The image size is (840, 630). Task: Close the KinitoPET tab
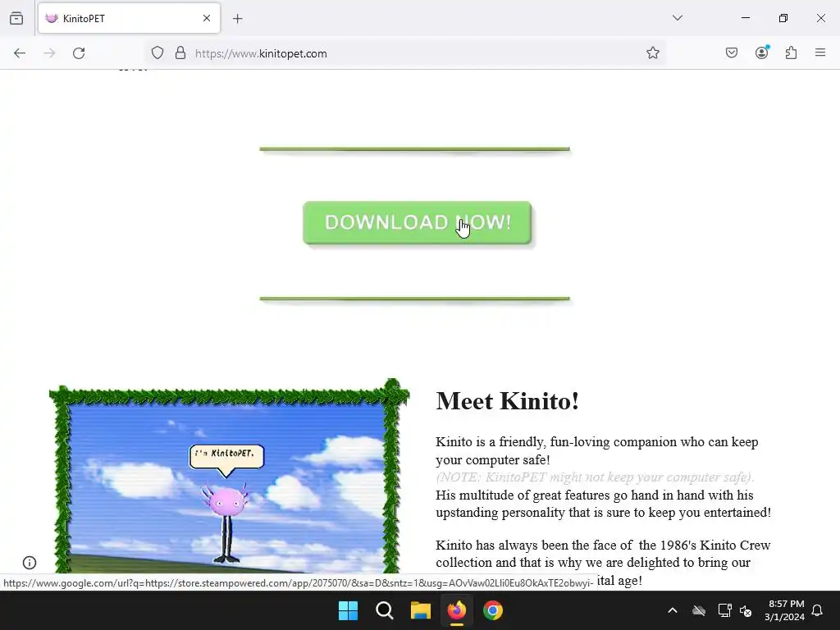(x=206, y=19)
